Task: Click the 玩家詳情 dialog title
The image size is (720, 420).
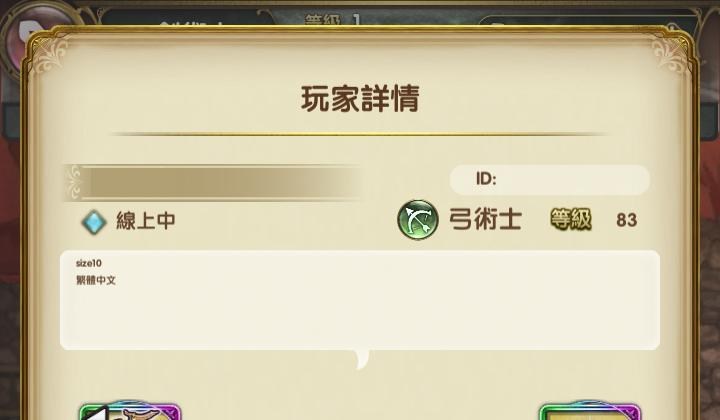Action: (x=360, y=99)
